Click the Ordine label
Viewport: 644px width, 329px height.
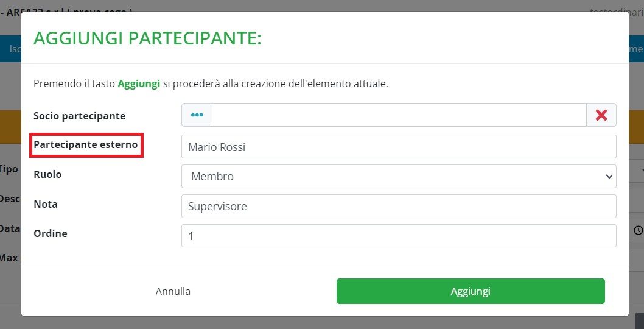pyautogui.click(x=51, y=233)
